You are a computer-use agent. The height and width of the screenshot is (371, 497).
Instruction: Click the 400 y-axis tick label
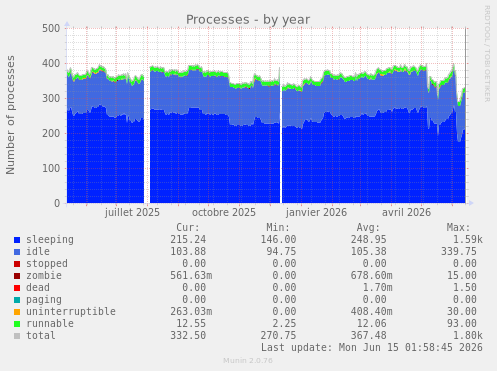coord(51,63)
